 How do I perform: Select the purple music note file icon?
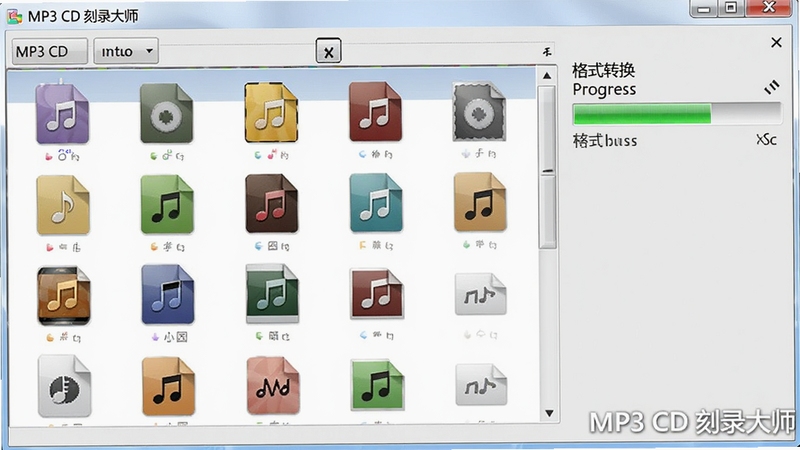pyautogui.click(x=62, y=114)
